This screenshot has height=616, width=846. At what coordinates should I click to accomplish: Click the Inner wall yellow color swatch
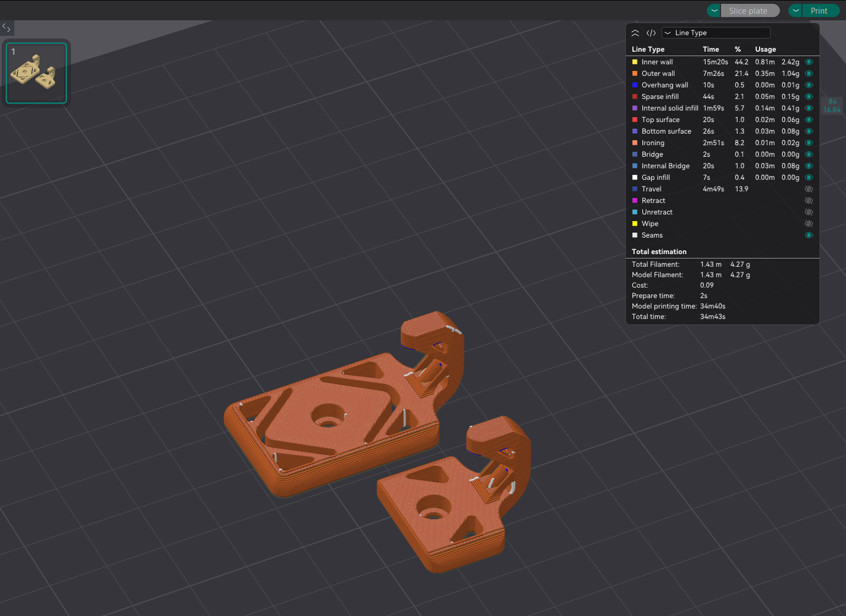(x=635, y=62)
